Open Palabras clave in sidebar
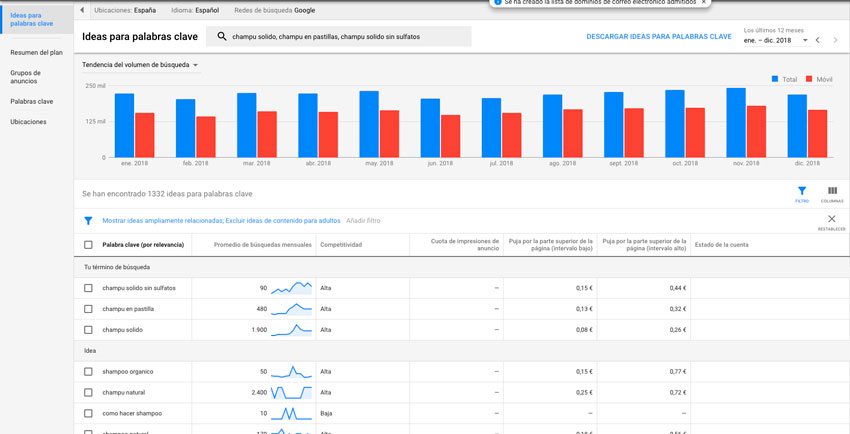 click(x=31, y=101)
